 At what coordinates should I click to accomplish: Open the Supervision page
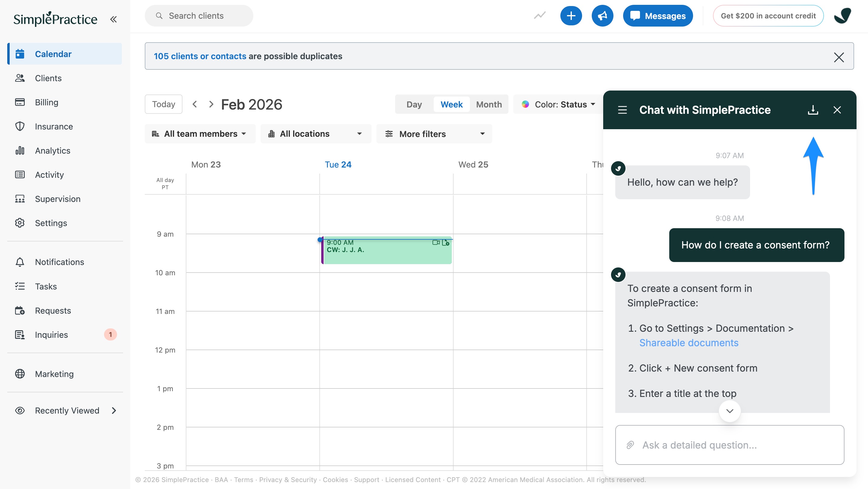(x=65, y=199)
